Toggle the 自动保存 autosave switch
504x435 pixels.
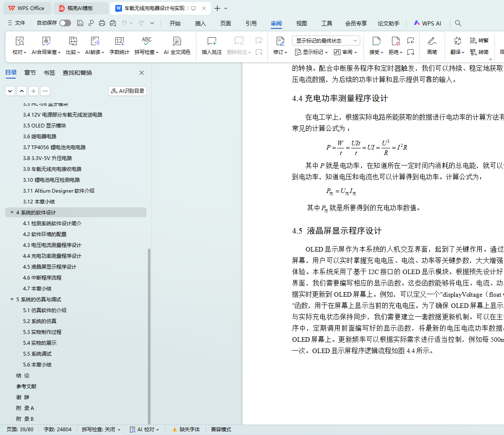[65, 23]
